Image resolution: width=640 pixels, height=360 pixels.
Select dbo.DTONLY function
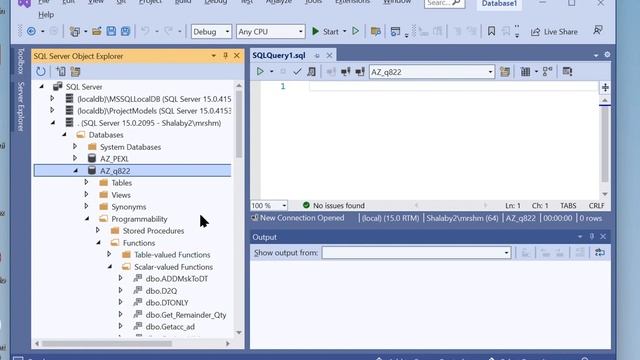[x=167, y=303]
